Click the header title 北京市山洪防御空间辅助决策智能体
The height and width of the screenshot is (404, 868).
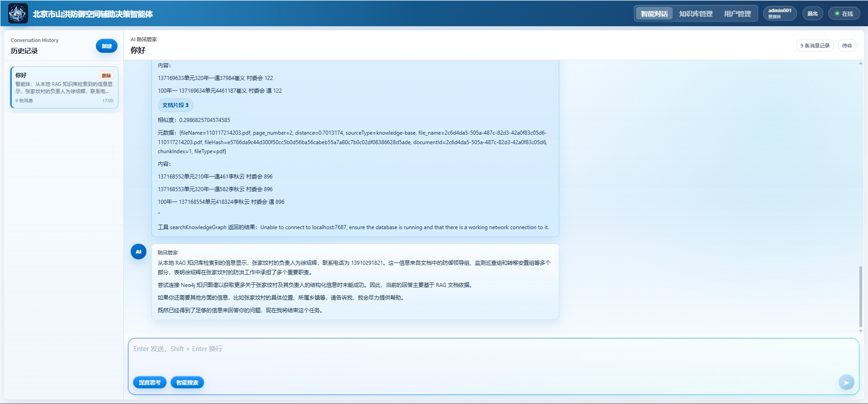point(93,14)
